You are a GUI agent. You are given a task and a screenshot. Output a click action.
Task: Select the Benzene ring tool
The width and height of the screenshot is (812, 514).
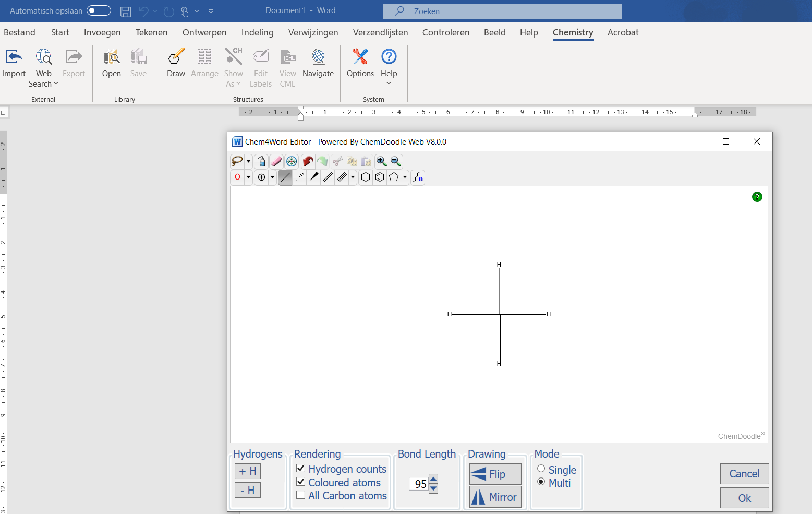(380, 177)
